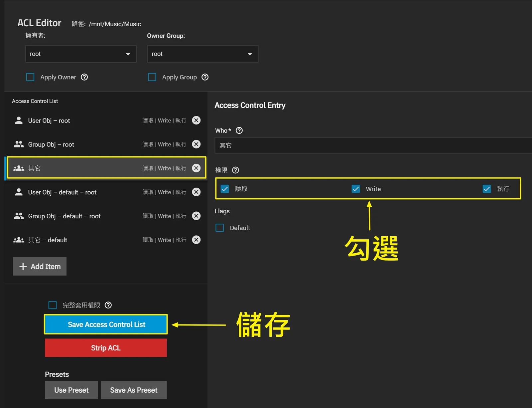The height and width of the screenshot is (408, 532).
Task: Enable the Apply Owner checkbox
Action: [30, 77]
